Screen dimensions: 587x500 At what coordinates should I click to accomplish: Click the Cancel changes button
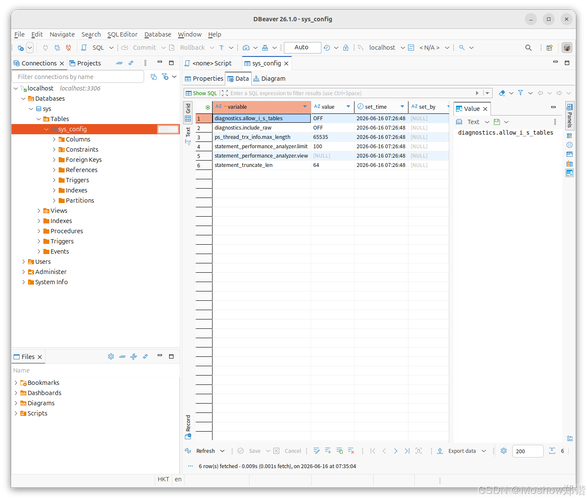(x=288, y=451)
